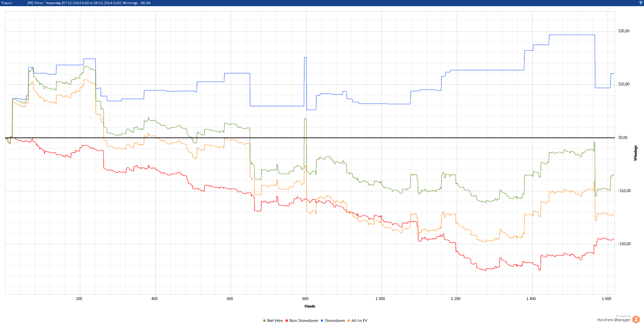Click the $20,00 y-axis label
The height and width of the screenshot is (325, 644).
click(624, 31)
